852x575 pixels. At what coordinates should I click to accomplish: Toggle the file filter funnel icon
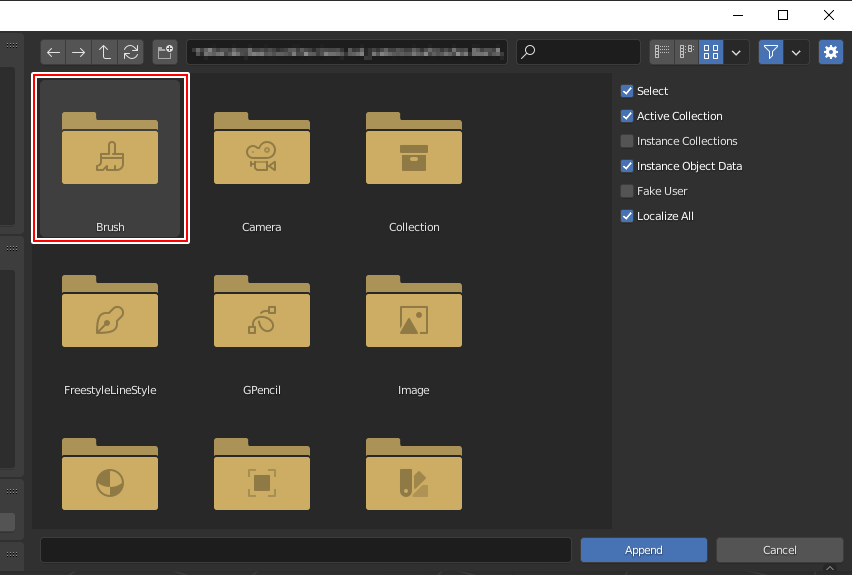coord(770,52)
